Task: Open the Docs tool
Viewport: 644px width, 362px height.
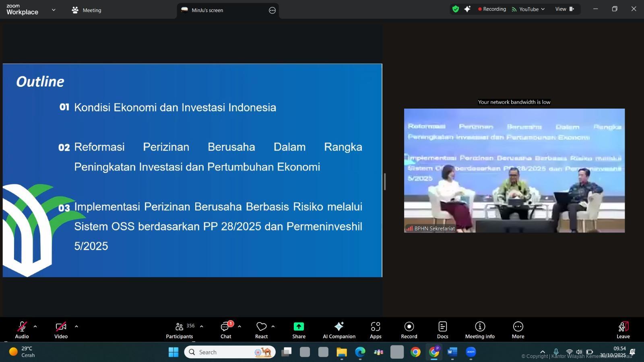Action: [442, 330]
